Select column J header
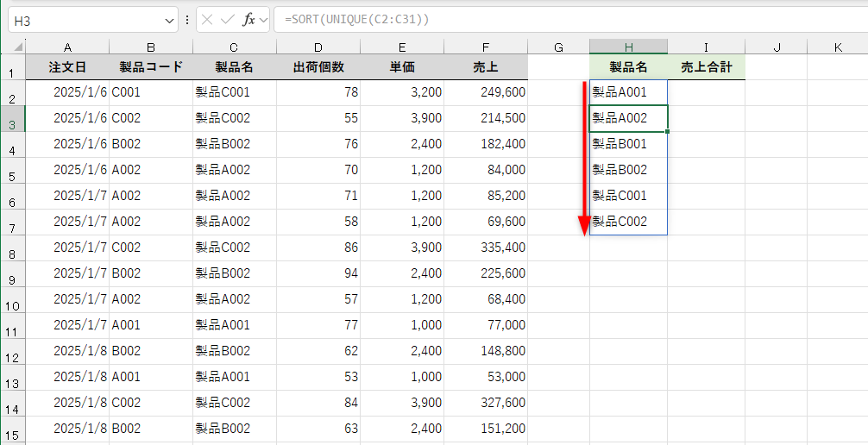 point(776,47)
